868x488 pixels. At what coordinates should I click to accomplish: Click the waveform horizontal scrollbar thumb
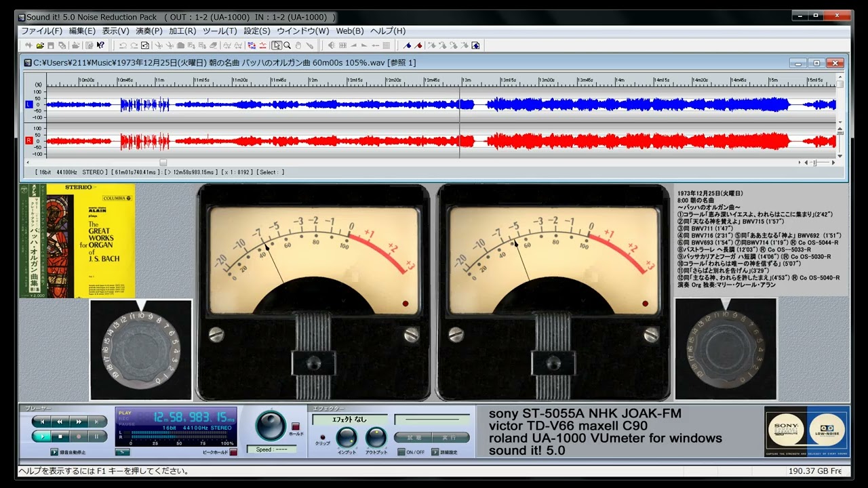click(163, 163)
